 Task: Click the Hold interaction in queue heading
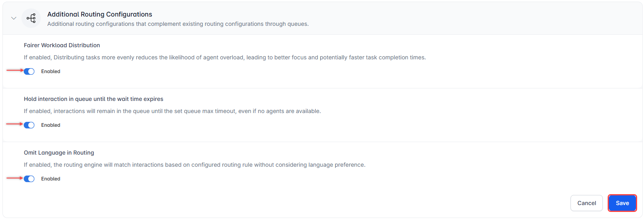[x=94, y=99]
